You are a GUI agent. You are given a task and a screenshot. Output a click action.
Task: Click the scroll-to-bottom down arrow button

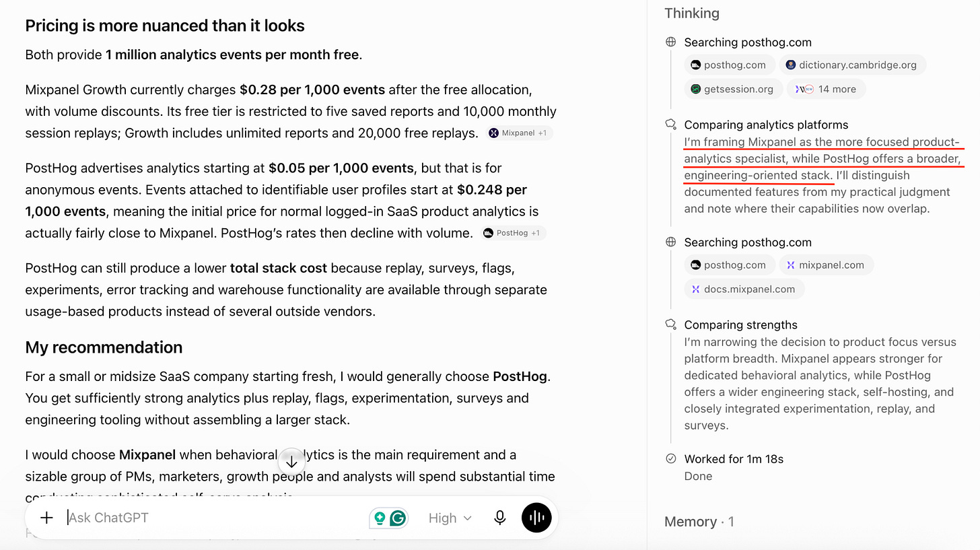click(x=291, y=462)
